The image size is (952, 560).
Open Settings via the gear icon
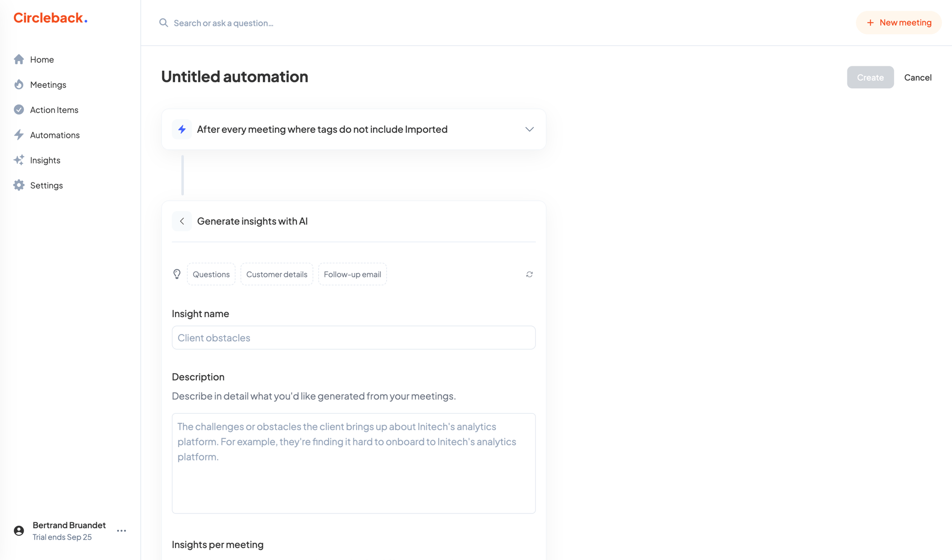click(x=19, y=185)
